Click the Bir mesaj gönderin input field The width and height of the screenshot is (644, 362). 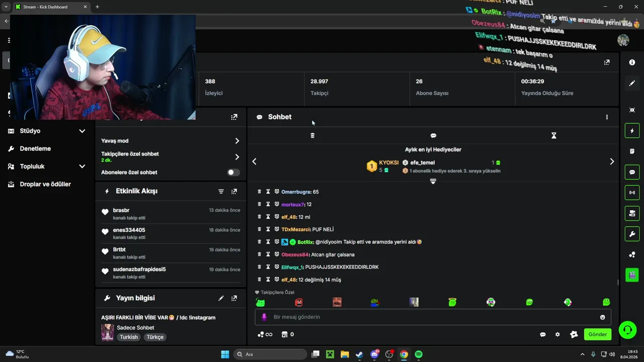[x=433, y=317]
